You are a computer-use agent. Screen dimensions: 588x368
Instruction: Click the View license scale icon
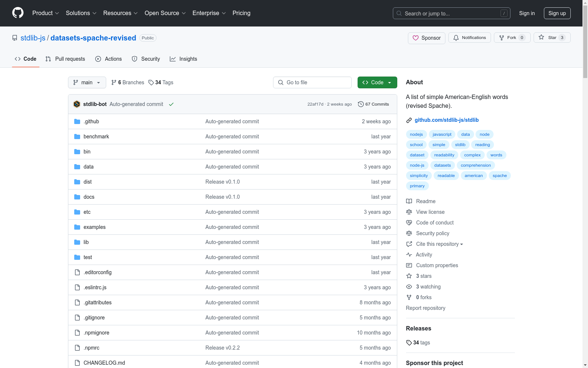[409, 212]
